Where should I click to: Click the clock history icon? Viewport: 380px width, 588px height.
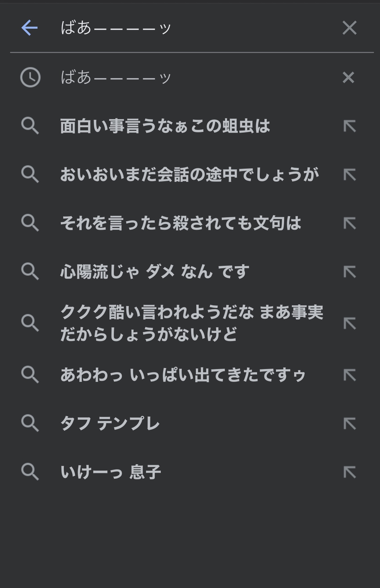[x=30, y=78]
